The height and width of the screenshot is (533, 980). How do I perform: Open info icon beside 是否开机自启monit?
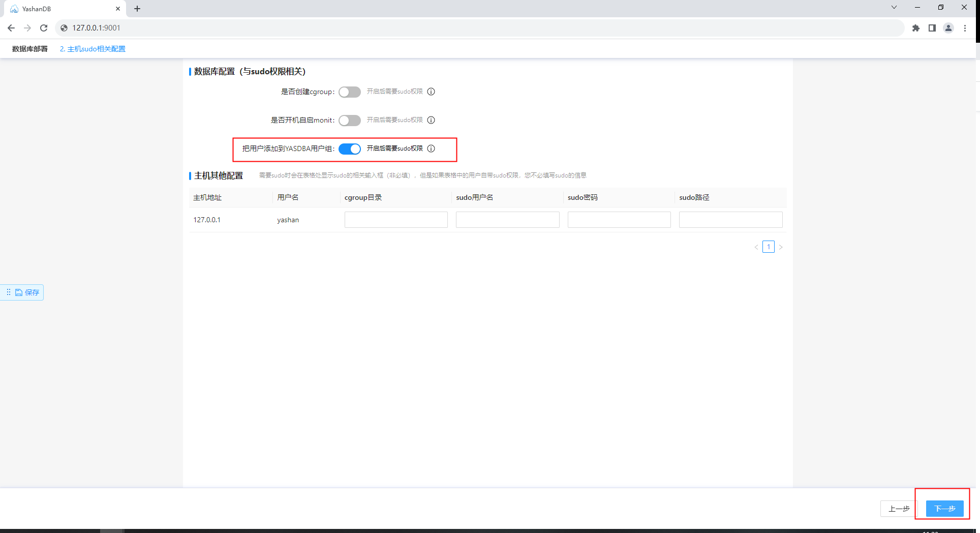point(431,120)
